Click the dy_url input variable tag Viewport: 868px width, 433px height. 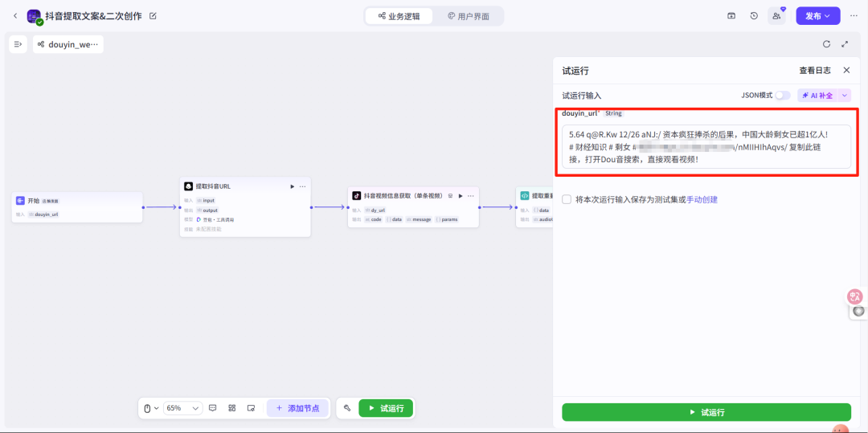click(x=375, y=210)
